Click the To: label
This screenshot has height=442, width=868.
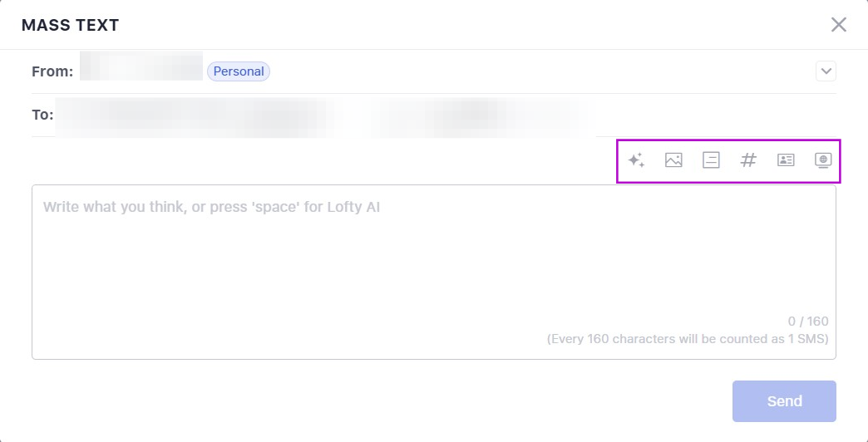[x=42, y=115]
